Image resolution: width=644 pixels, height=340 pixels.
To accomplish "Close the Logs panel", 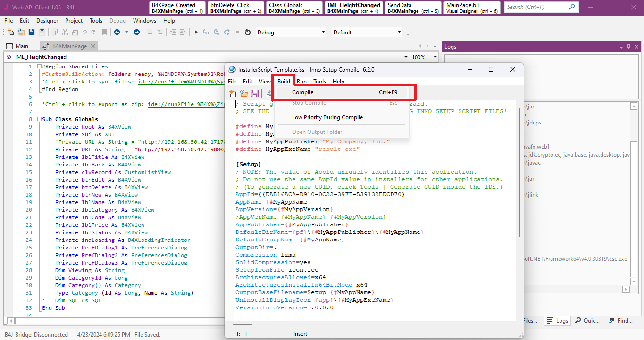I will (x=636, y=47).
